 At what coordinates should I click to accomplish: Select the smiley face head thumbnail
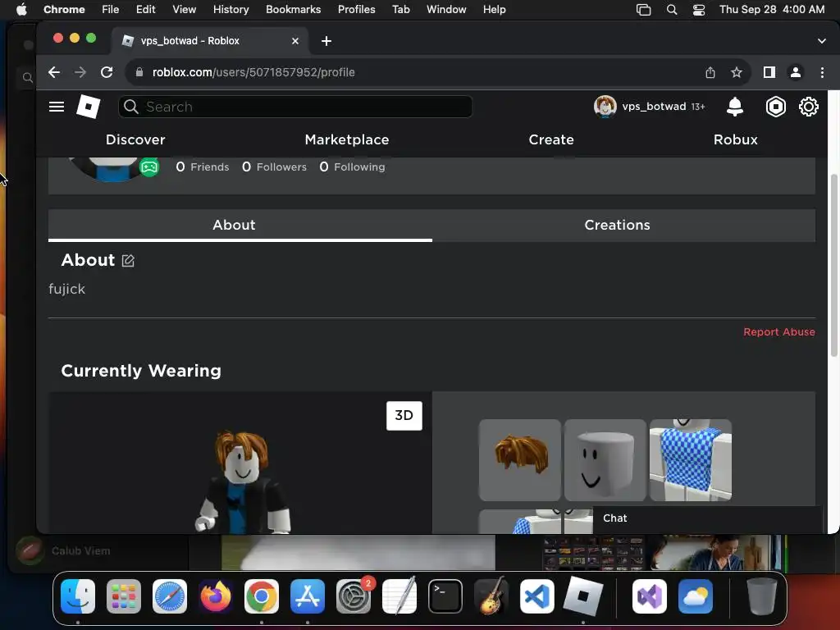tap(605, 459)
